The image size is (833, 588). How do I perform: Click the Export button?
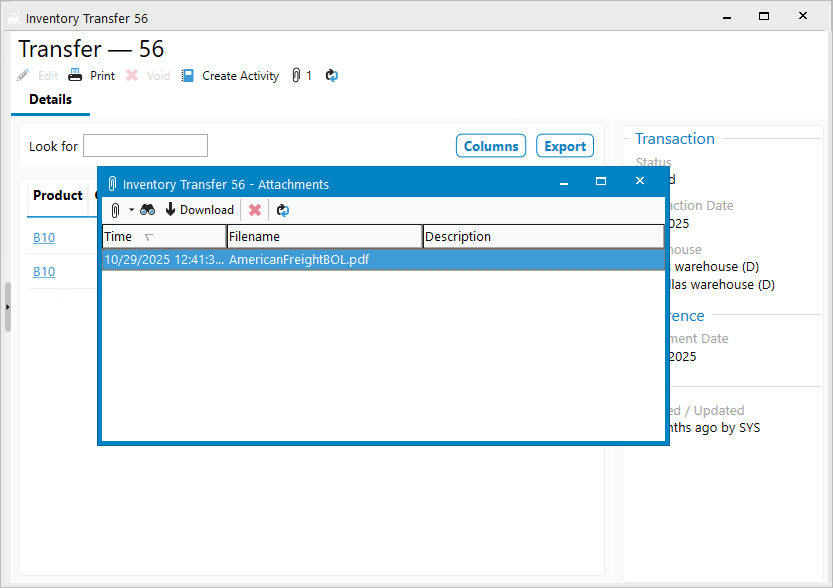click(x=564, y=146)
